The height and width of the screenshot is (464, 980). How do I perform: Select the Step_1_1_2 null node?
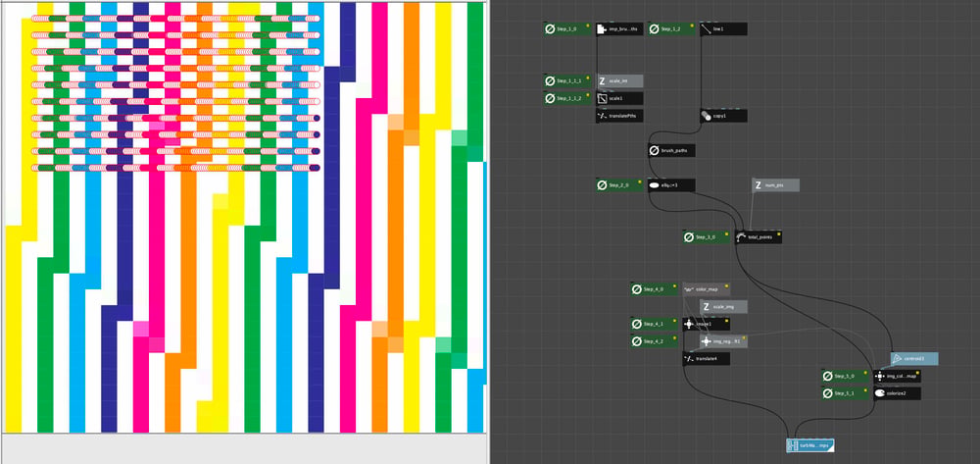(566, 98)
